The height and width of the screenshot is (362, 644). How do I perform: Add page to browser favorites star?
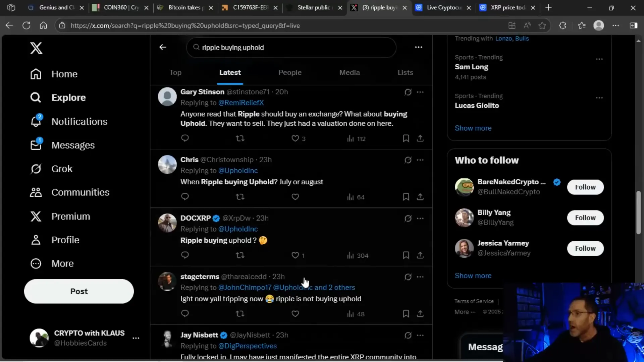pos(542,25)
